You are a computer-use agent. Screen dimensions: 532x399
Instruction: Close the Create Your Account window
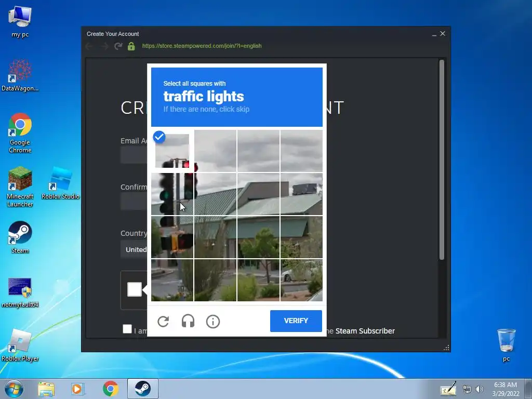[443, 34]
